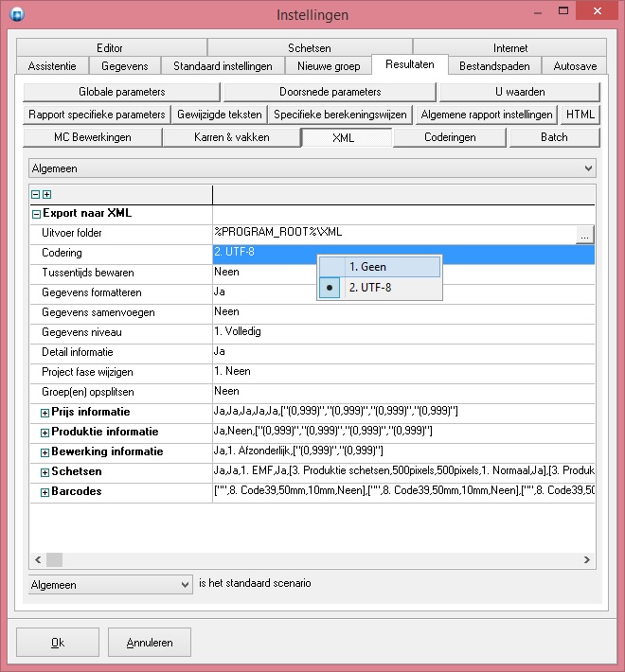
Task: Click the Groep(en) opsplitsen Neen value
Action: (403, 392)
